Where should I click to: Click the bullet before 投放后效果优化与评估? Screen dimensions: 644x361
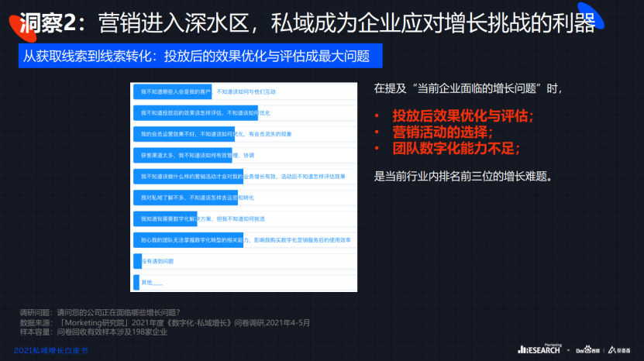377,116
